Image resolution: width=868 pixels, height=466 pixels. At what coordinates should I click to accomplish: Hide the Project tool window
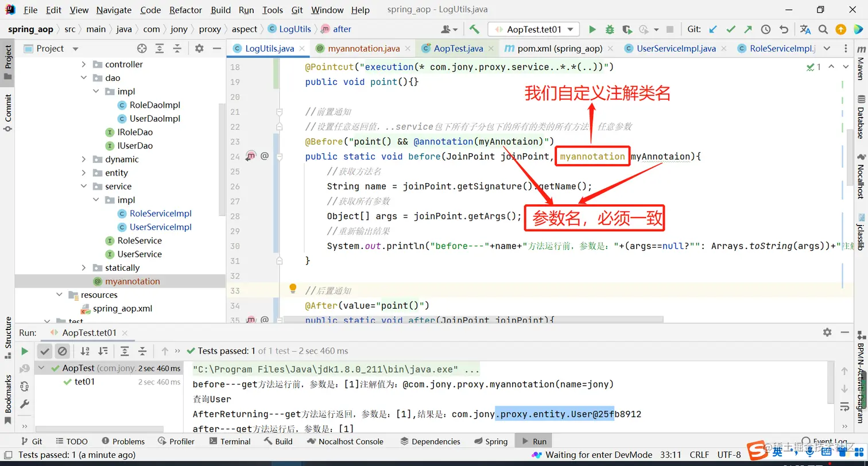click(x=217, y=49)
